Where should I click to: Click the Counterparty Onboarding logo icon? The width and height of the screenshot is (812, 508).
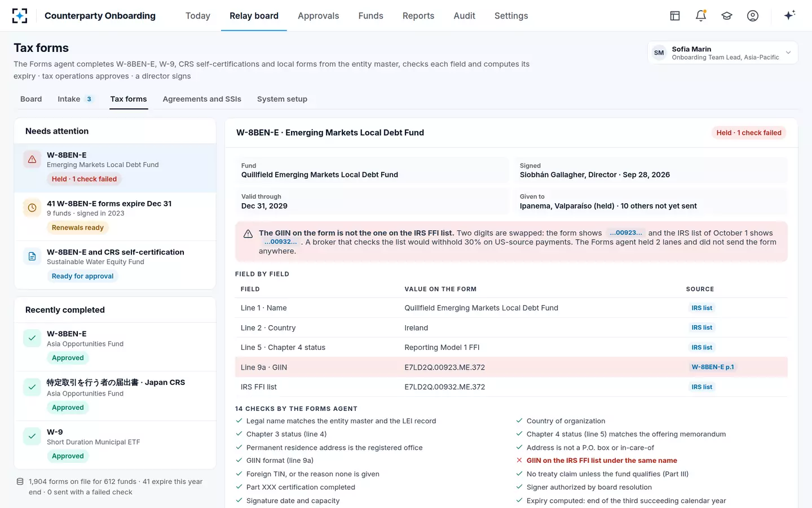[x=20, y=16]
